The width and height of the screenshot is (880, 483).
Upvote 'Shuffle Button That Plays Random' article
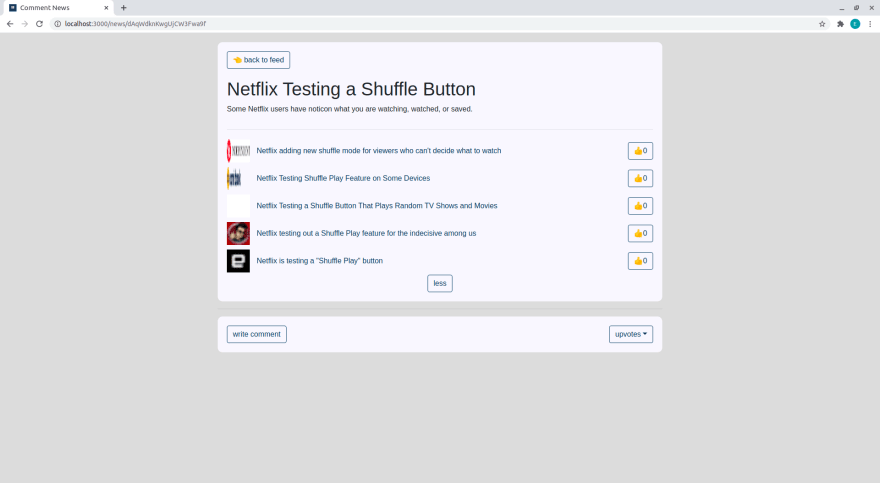tap(640, 206)
